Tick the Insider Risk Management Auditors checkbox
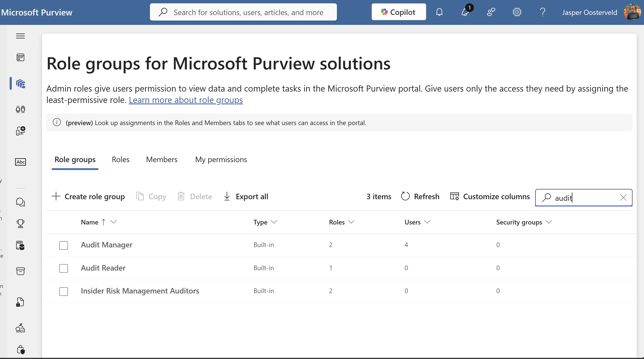644x359 pixels. coord(64,291)
